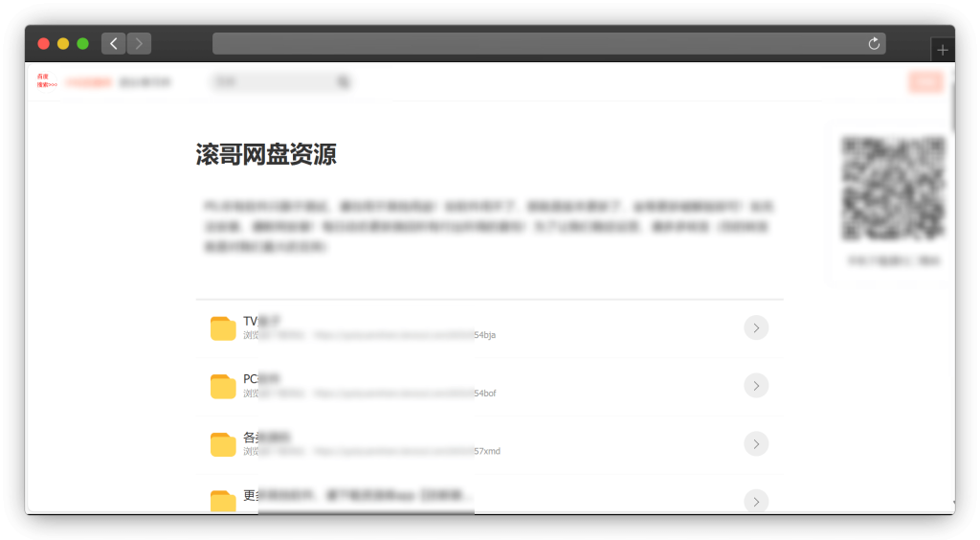
Task: Open the PC folder icon
Action: [x=223, y=386]
